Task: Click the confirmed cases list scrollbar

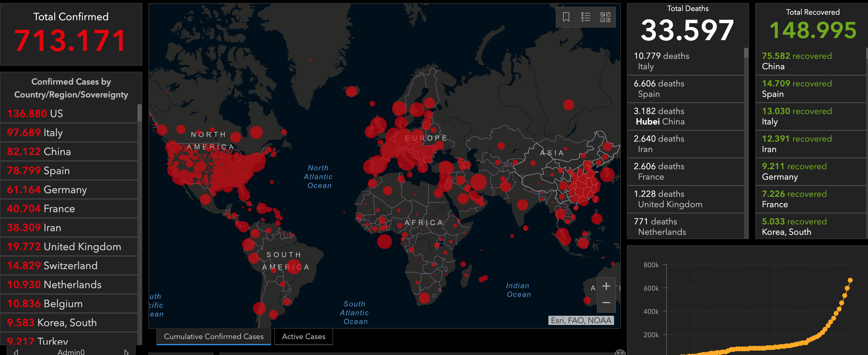Action: 139,113
